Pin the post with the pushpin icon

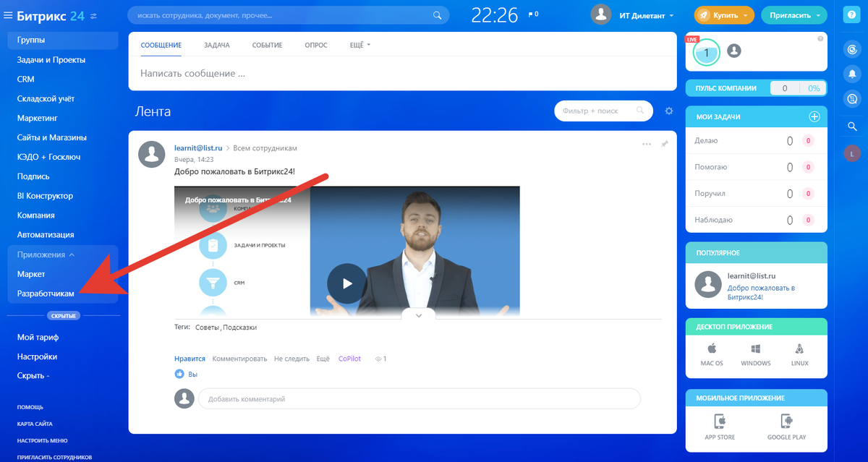[x=665, y=144]
